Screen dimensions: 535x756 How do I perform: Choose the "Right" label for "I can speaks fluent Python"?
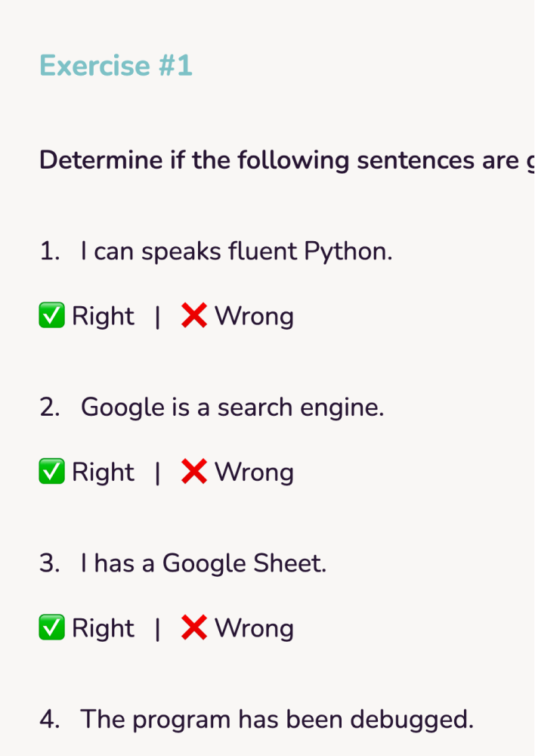coord(103,316)
